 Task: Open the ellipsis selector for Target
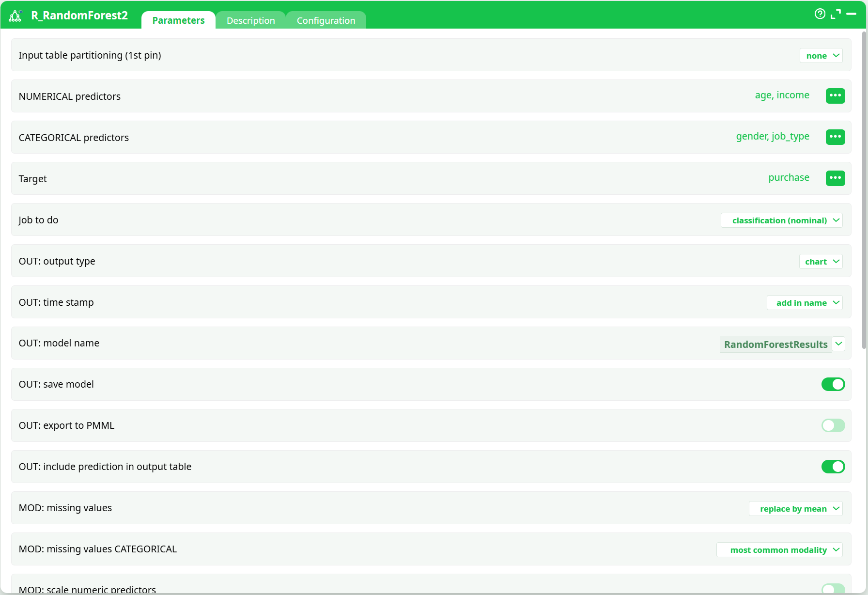coord(835,178)
